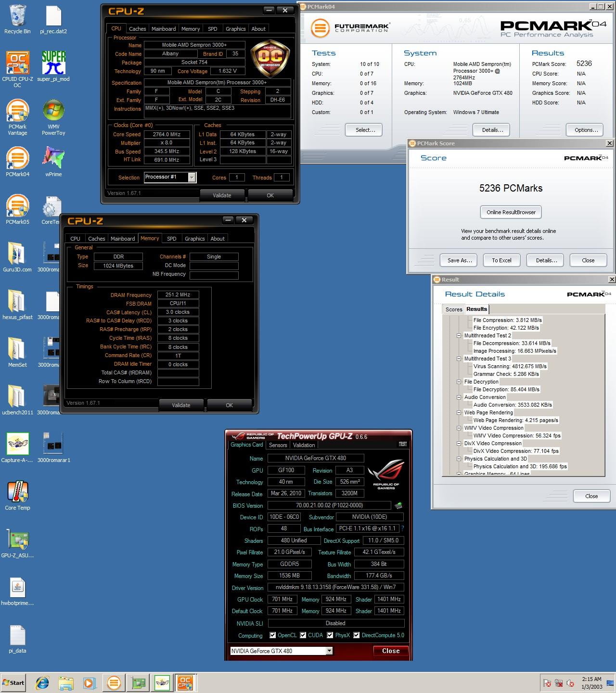Open Windows Media Player taskbar icon
Viewport: 616px width, 693px height.
tap(89, 682)
